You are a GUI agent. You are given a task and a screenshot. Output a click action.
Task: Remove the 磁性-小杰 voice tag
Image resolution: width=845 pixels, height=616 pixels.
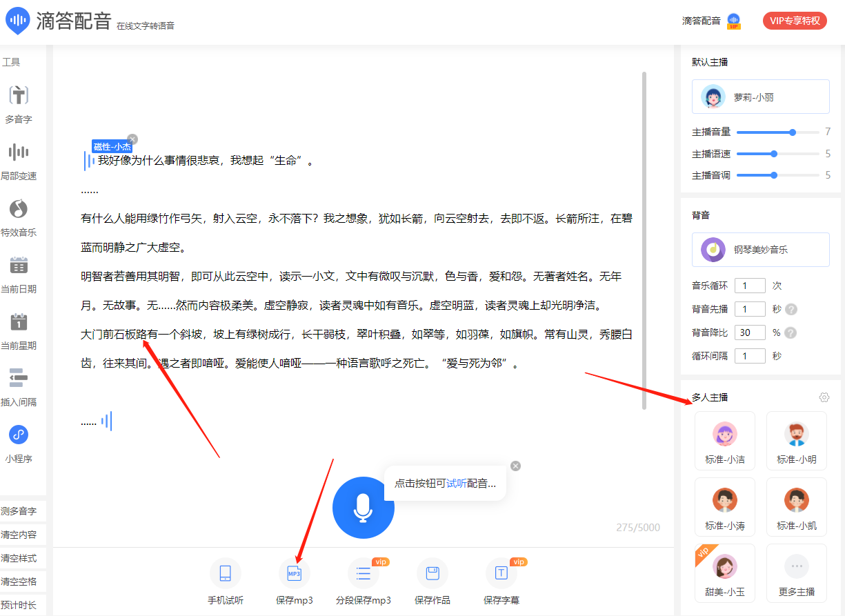(132, 139)
